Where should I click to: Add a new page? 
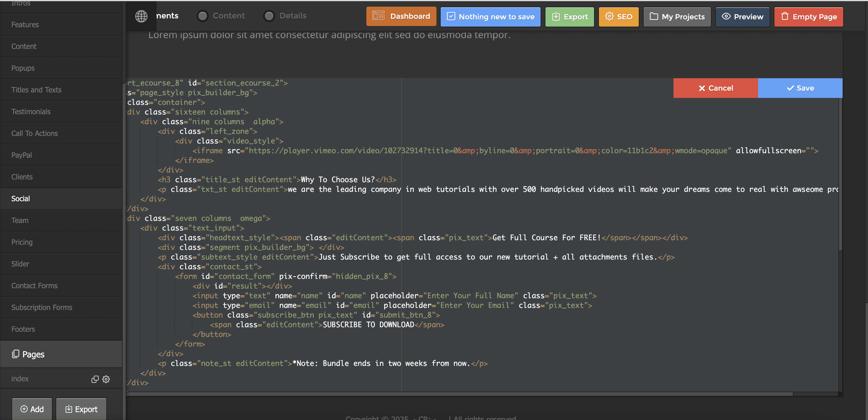click(32, 409)
